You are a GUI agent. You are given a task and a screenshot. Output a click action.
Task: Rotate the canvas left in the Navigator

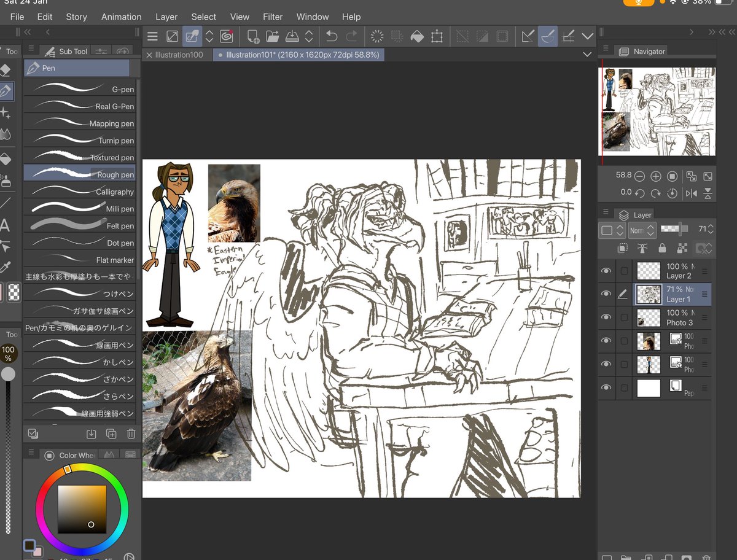[640, 193]
